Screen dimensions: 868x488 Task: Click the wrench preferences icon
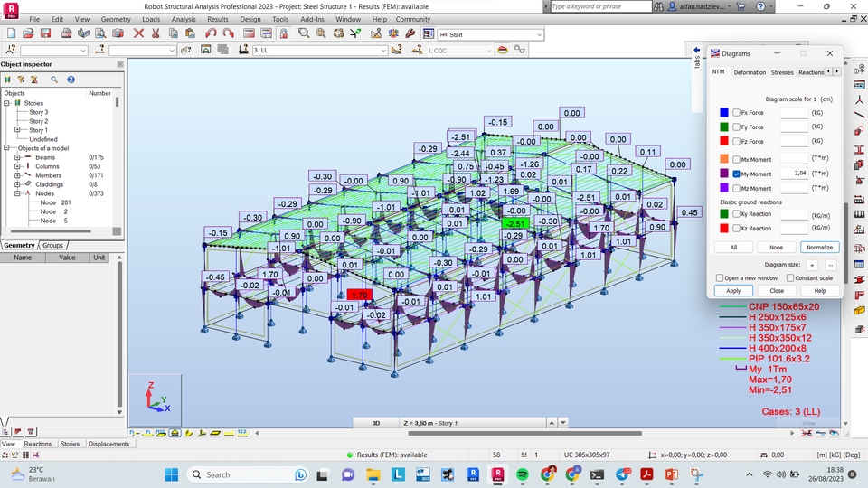[x=410, y=33]
